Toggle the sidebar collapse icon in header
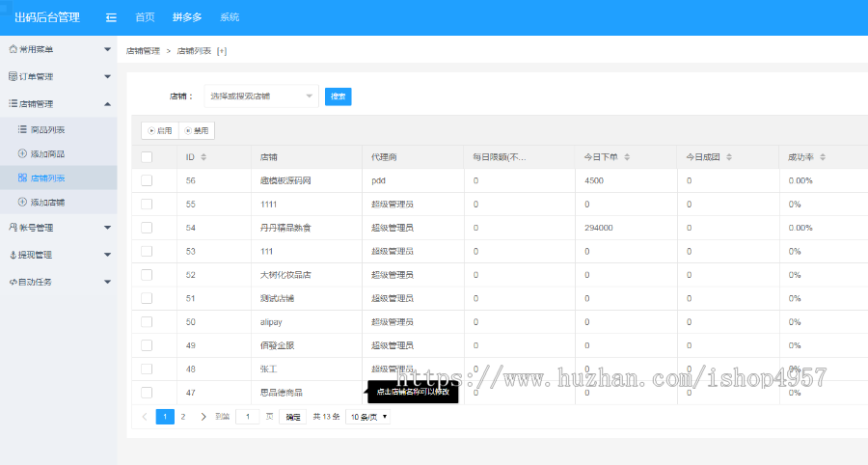The height and width of the screenshot is (465, 868). 111,17
